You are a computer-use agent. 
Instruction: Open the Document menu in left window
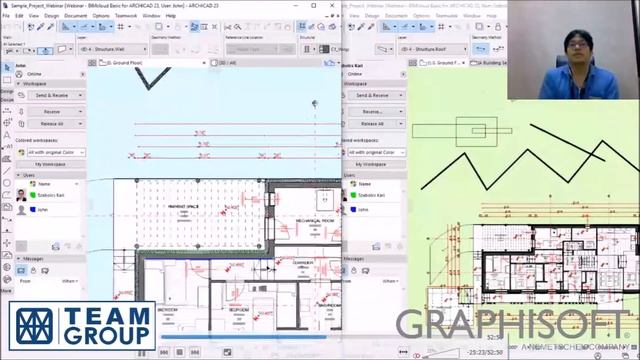click(76, 16)
